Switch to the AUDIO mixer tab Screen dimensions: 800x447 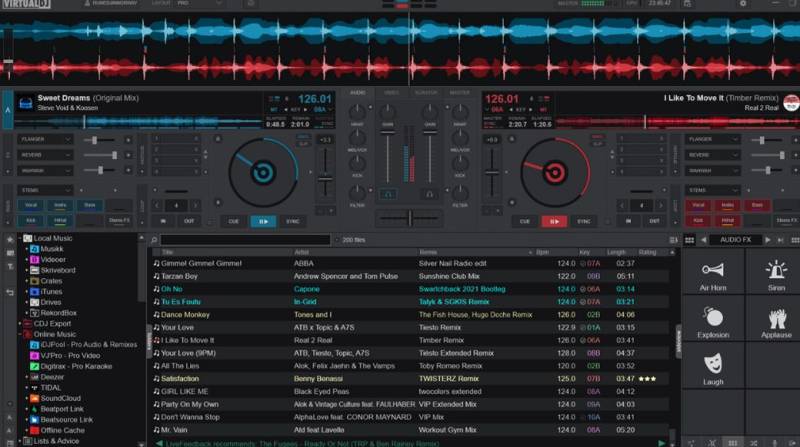(x=358, y=92)
